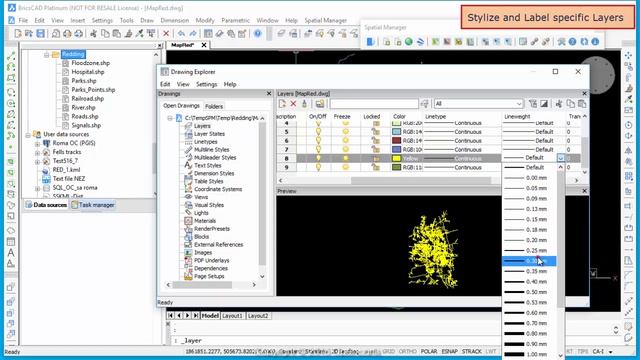The image size is (640, 360).
Task: Click the dark red color swatch of layer 6
Action: (x=396, y=141)
